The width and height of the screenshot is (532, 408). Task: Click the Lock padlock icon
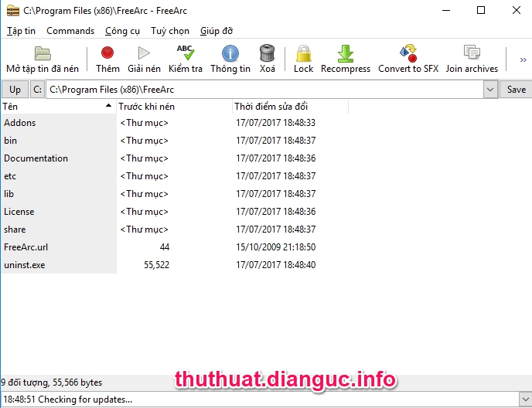pyautogui.click(x=303, y=53)
